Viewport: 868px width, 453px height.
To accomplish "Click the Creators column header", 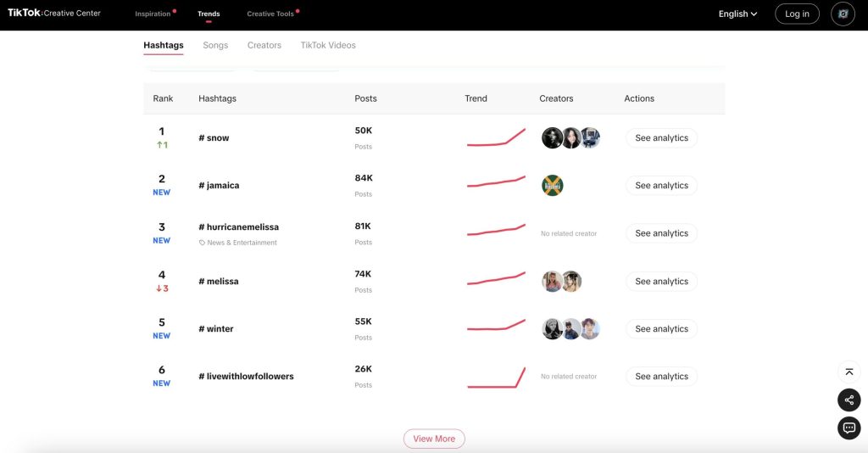I will click(x=556, y=98).
